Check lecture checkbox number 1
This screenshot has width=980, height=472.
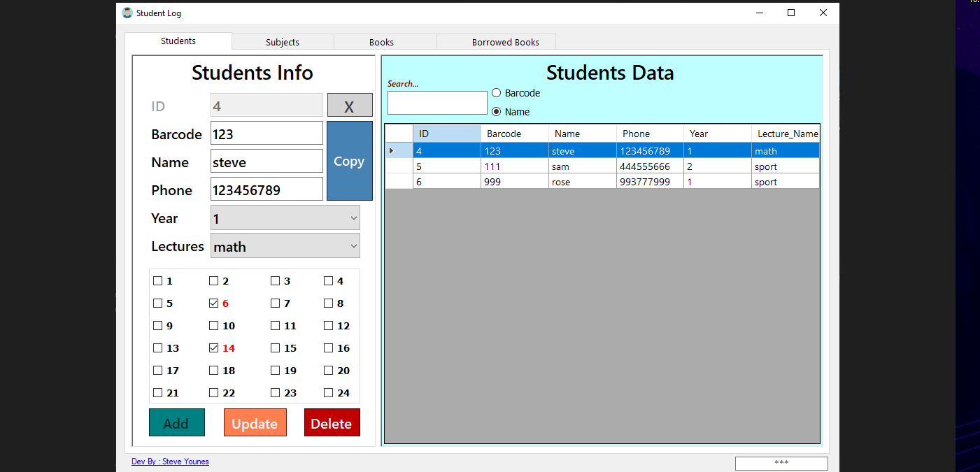tap(158, 281)
